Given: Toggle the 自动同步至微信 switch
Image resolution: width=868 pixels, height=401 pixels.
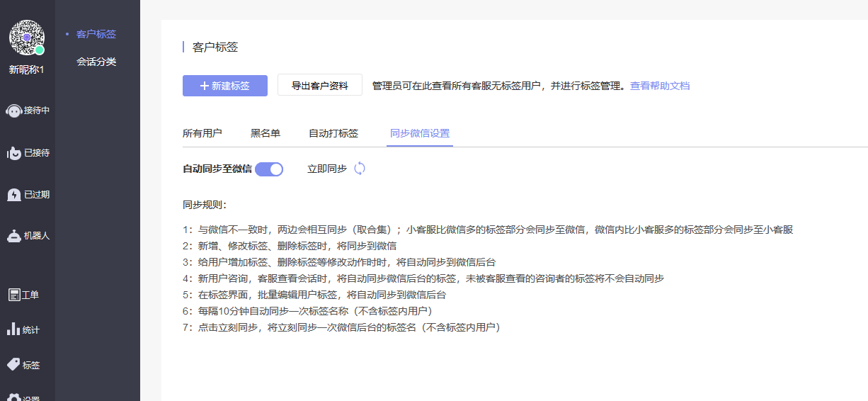Looking at the screenshot, I should pyautogui.click(x=269, y=169).
